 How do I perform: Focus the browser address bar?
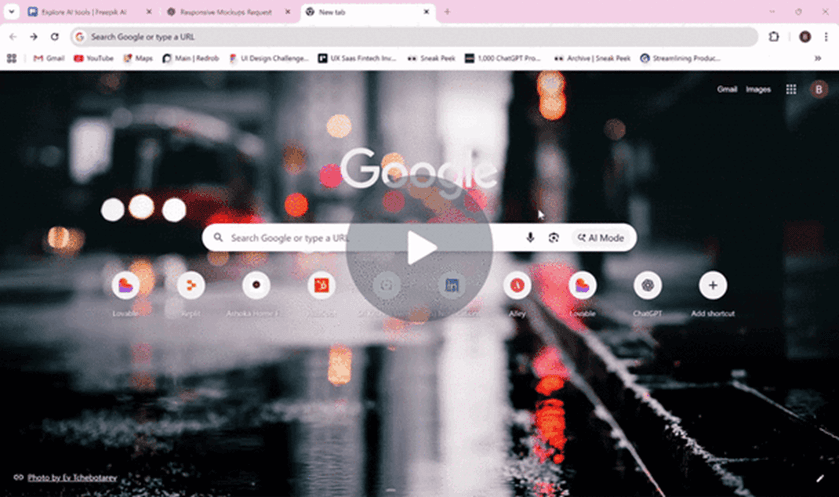[x=414, y=37]
